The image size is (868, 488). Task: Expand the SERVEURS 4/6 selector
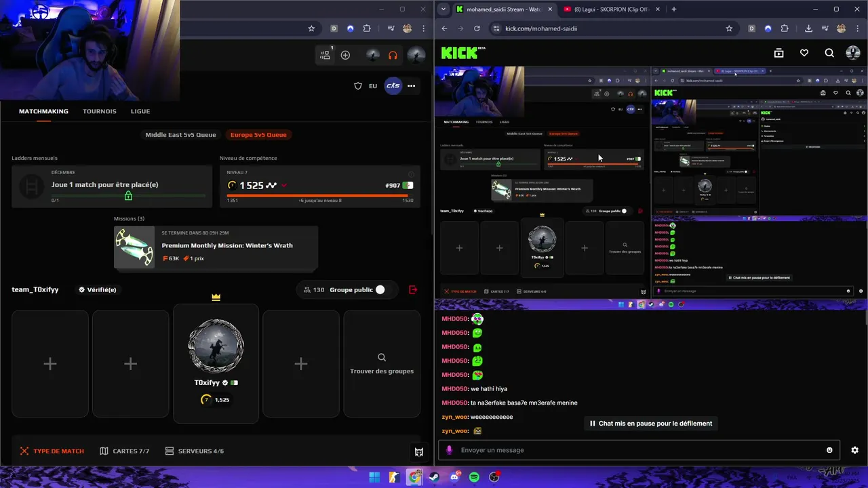pyautogui.click(x=194, y=451)
